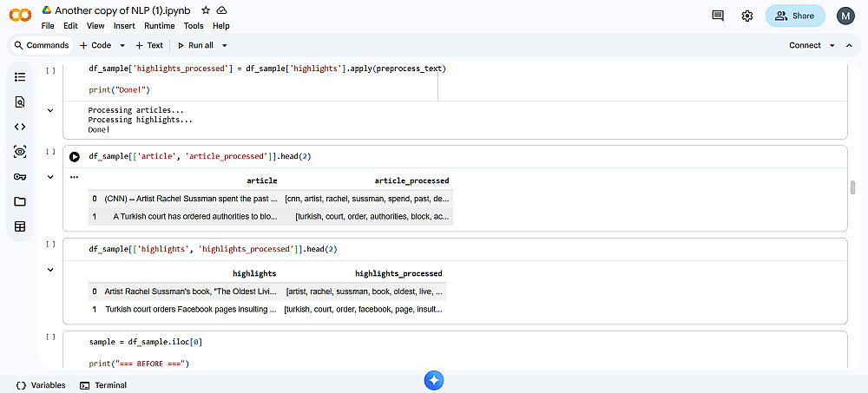Expand the Run all dropdown arrow
The width and height of the screenshot is (868, 393).
point(224,45)
